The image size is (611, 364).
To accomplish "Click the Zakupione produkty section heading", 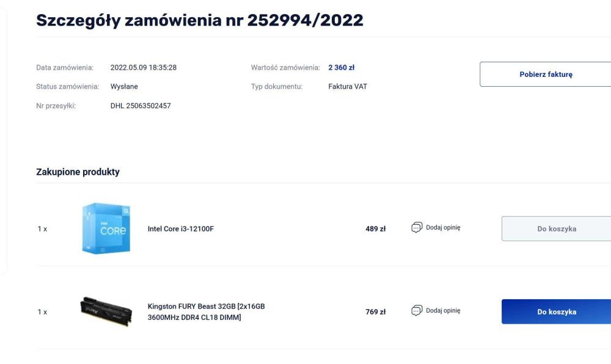I will [78, 172].
